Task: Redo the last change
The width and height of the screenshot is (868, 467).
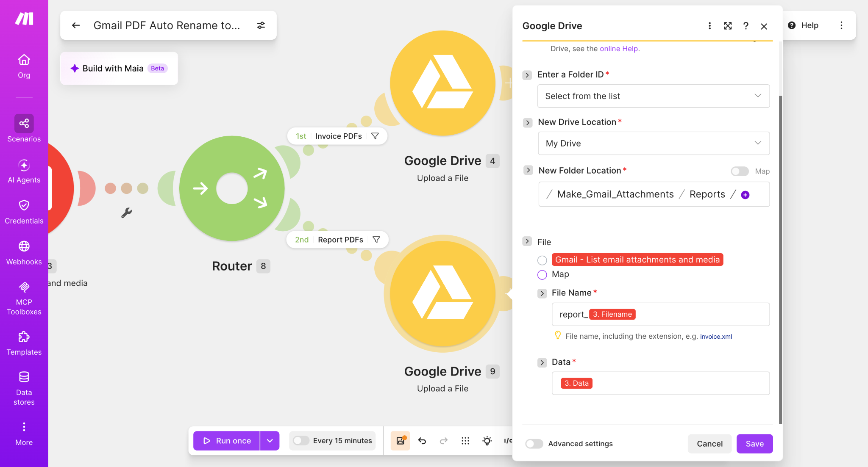Action: (x=444, y=441)
